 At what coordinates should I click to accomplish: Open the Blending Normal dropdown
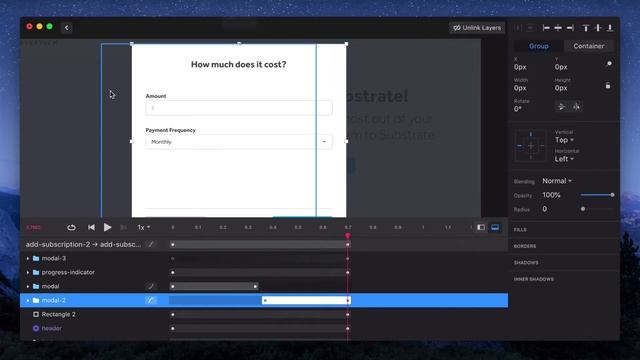tap(557, 181)
